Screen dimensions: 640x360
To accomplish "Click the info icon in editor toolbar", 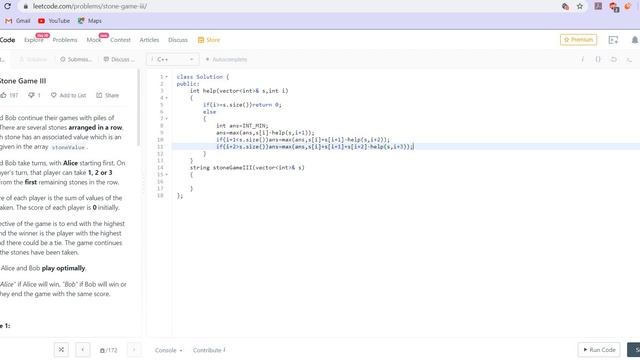I will click(x=582, y=59).
